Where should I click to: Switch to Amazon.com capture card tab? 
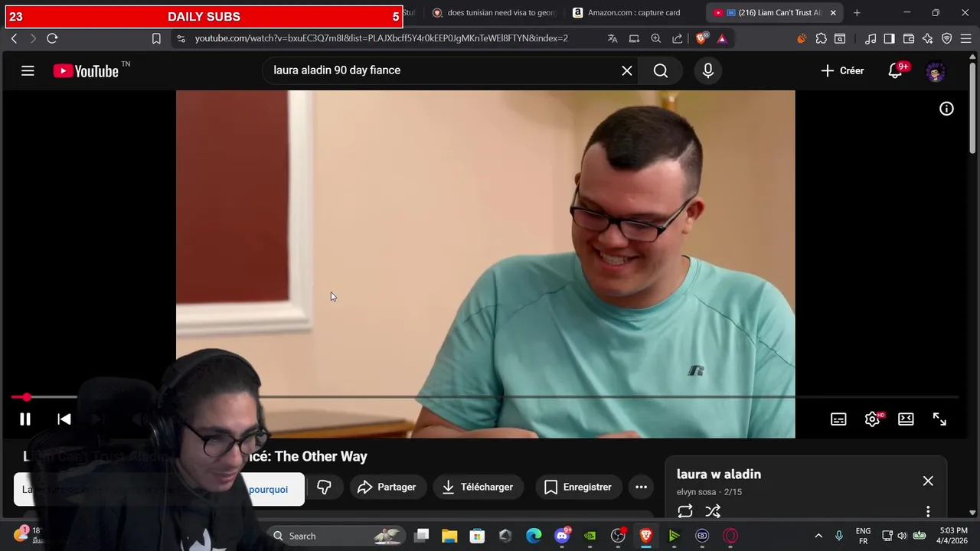(635, 12)
